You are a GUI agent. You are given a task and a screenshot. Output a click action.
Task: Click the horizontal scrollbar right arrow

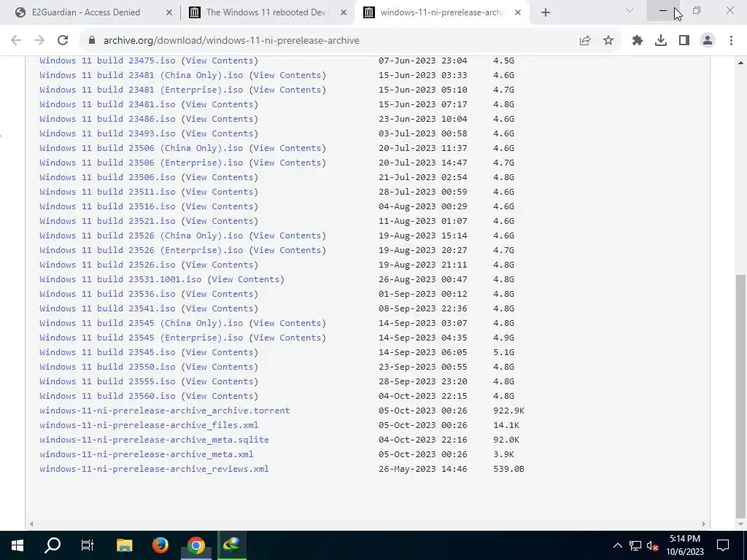(704, 524)
